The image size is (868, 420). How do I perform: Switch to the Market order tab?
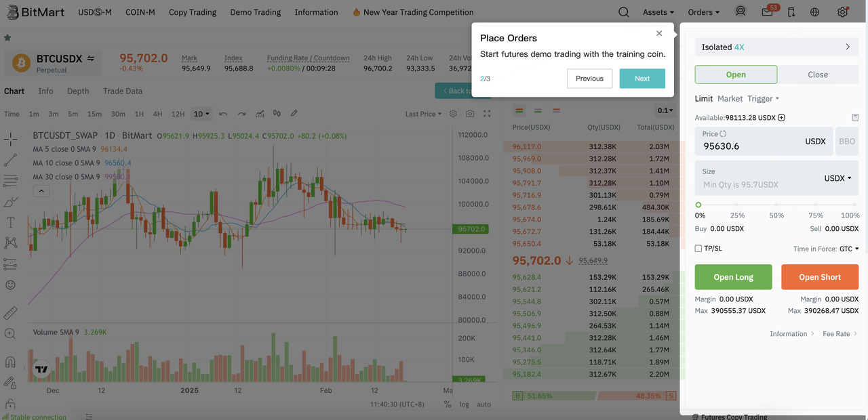730,99
